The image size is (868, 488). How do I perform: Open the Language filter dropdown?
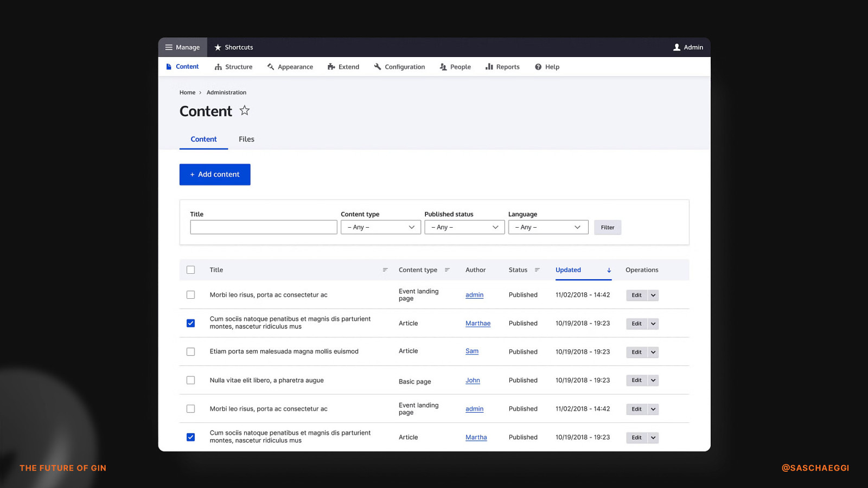548,227
